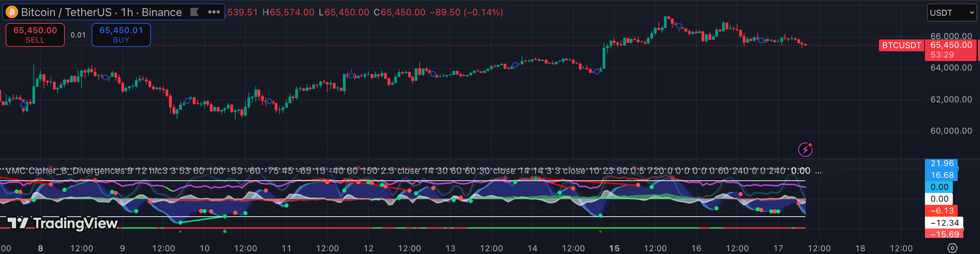Viewport: 980px width, 254px height.
Task: Click the Low value L65,450.00 in the OHLC line
Action: click(344, 12)
